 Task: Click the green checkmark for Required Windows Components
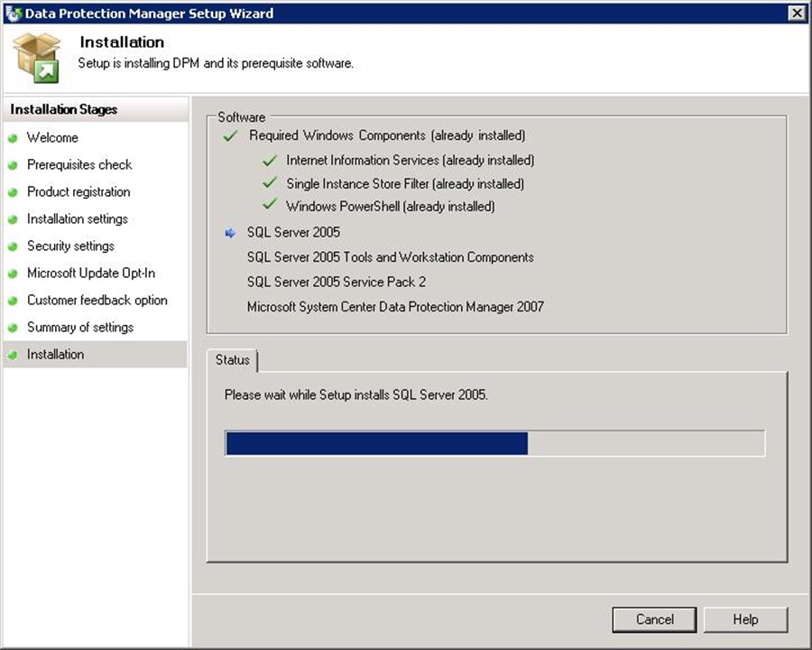tap(231, 136)
